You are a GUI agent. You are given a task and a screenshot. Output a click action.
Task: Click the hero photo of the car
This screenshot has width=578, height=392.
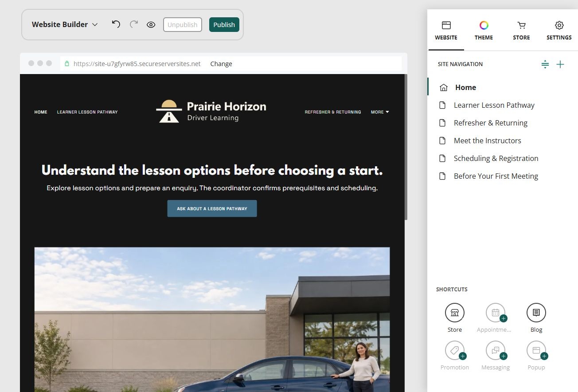[x=212, y=319]
